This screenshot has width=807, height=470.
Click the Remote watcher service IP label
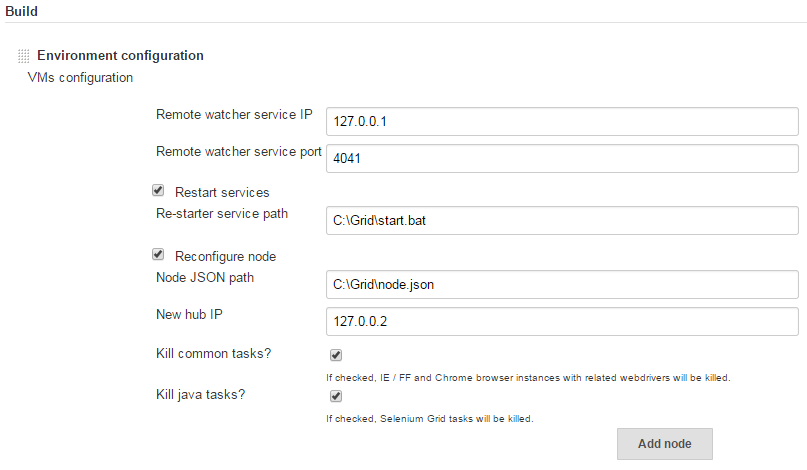click(x=234, y=114)
